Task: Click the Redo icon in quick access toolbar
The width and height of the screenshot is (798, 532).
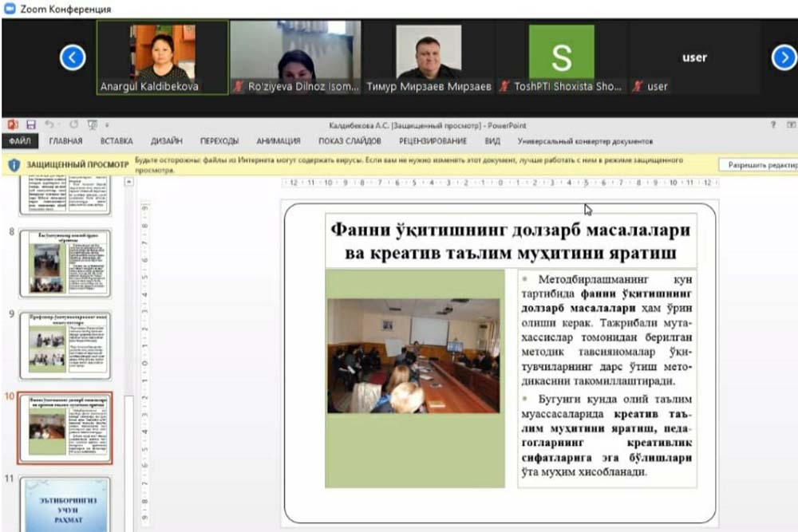Action: pyautogui.click(x=73, y=125)
